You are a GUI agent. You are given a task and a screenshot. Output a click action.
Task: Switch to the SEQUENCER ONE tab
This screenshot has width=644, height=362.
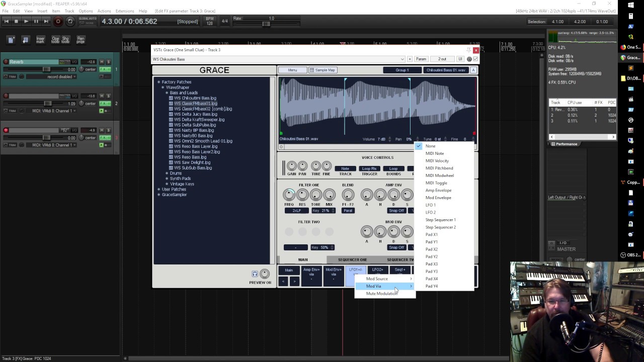[352, 259]
